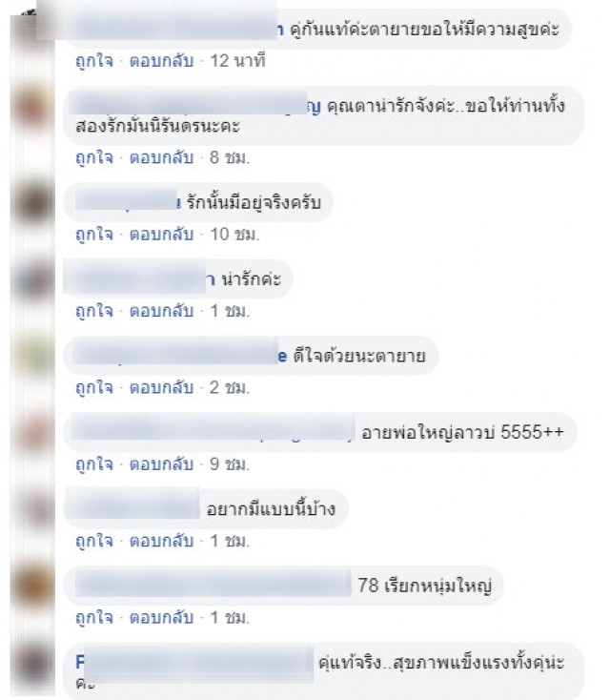This screenshot has width=610, height=700.
Task: Reply to the อยากมีแบบนี้บ้าง comment
Action: coord(161,541)
